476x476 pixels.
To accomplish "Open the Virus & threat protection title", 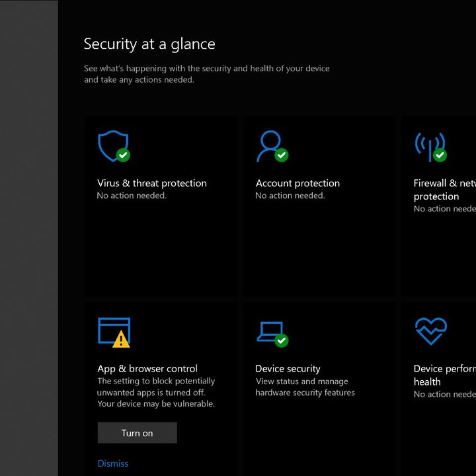I will (x=152, y=183).
